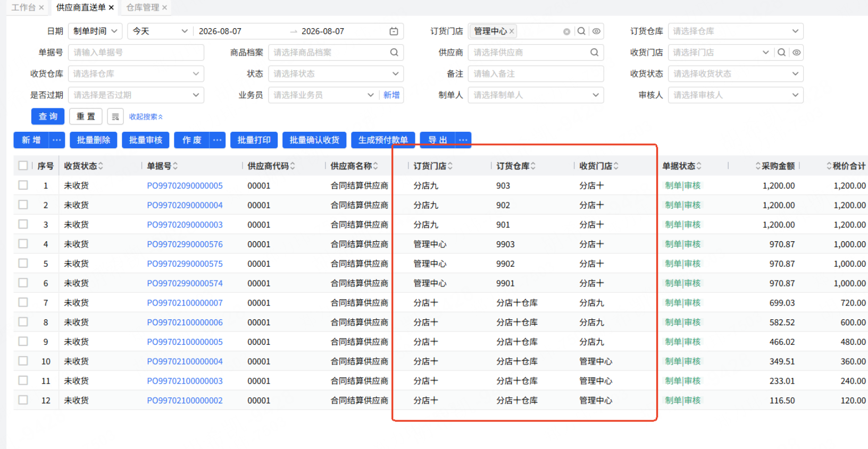The height and width of the screenshot is (449, 868).
Task: Search 供应商 with magnifier icon
Action: (x=594, y=52)
